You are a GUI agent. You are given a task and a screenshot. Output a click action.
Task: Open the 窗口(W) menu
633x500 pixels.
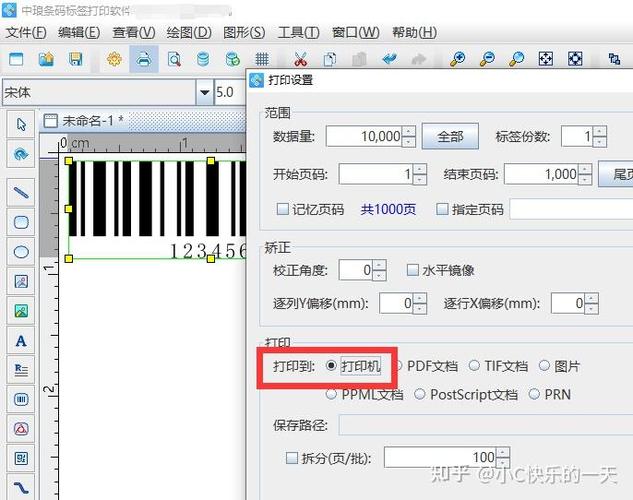pos(356,32)
